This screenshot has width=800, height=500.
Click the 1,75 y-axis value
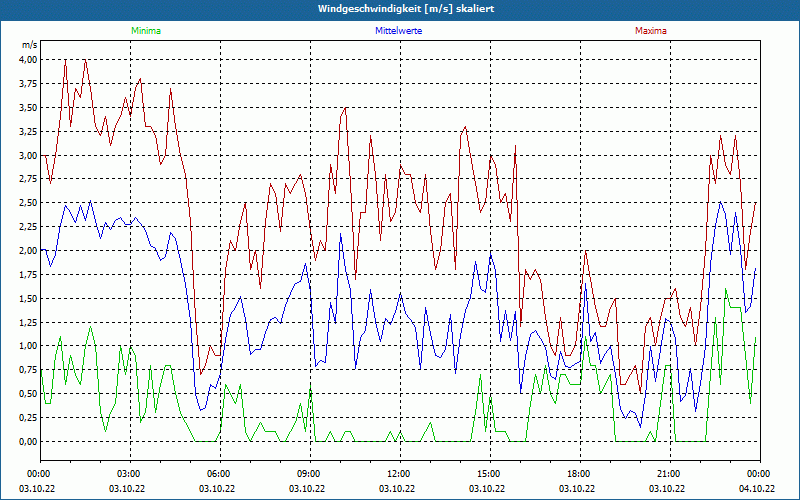28,274
